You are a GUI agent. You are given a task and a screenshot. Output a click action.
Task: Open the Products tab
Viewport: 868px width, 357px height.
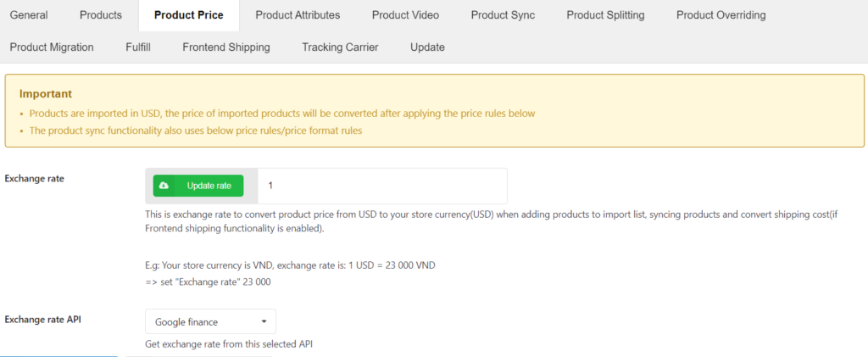coord(101,15)
